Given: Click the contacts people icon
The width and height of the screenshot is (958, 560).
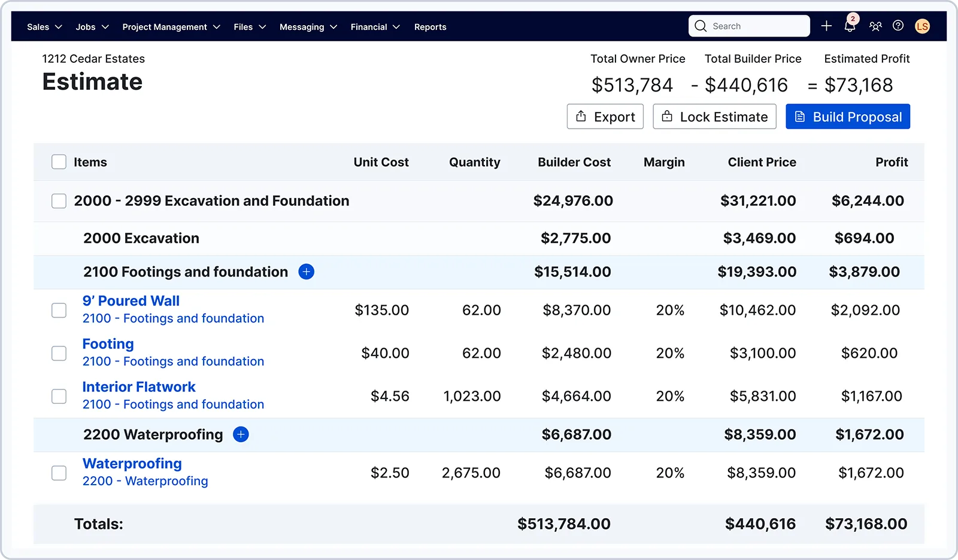Looking at the screenshot, I should (875, 26).
